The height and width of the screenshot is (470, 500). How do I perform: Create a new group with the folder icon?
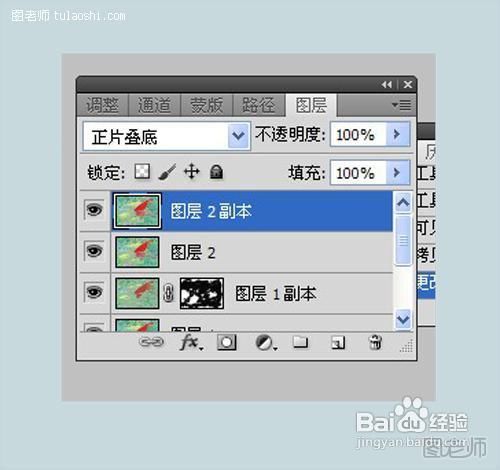(300, 342)
